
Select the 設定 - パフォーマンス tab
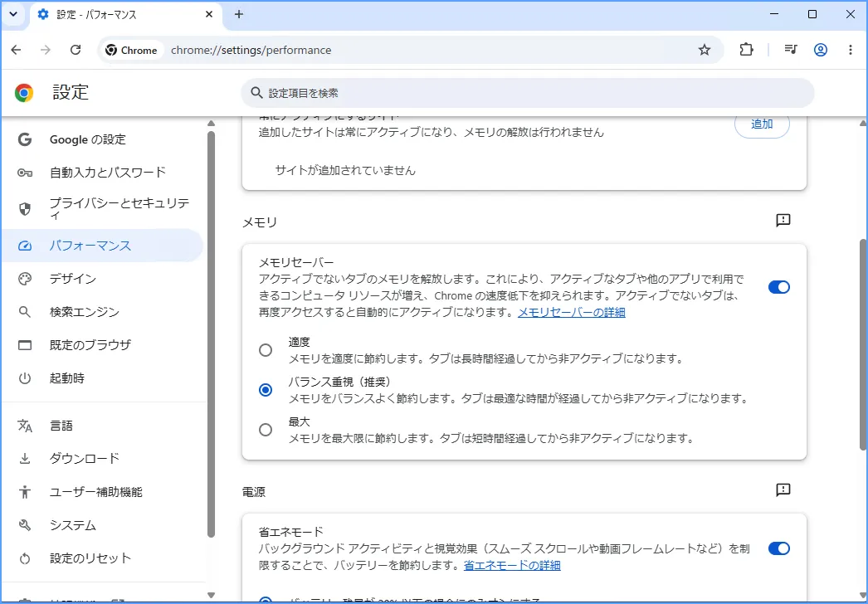(125, 14)
